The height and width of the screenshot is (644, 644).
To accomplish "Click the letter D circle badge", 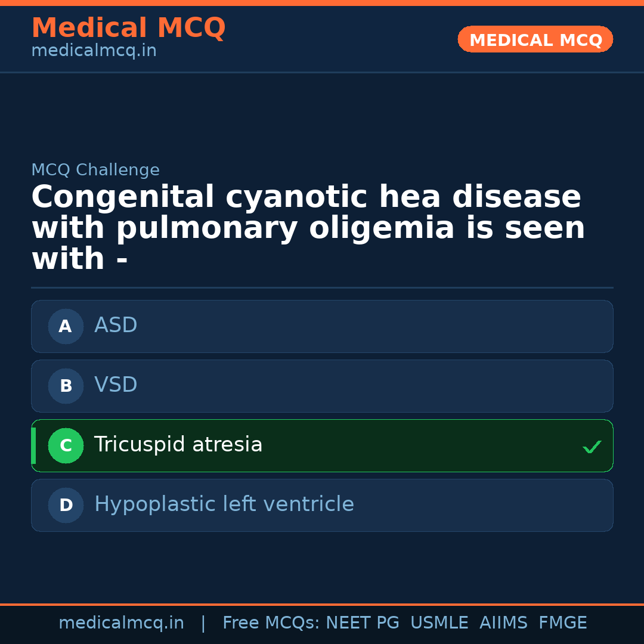I will (x=66, y=505).
